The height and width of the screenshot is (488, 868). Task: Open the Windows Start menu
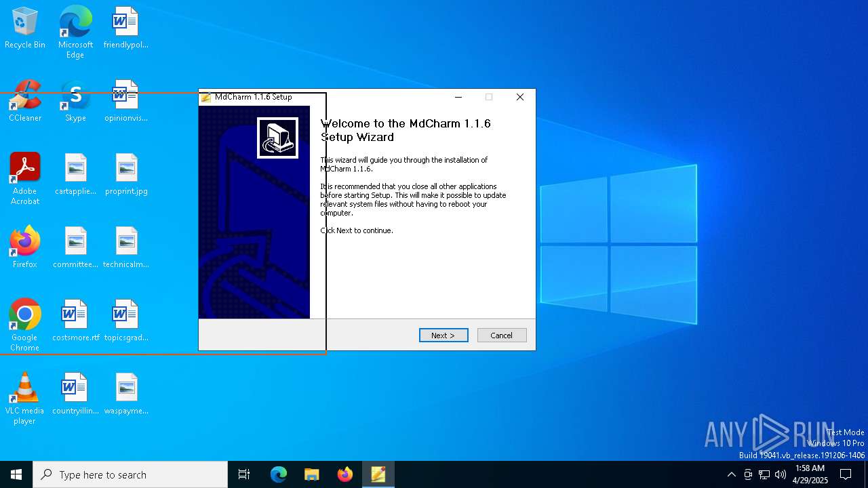16,474
